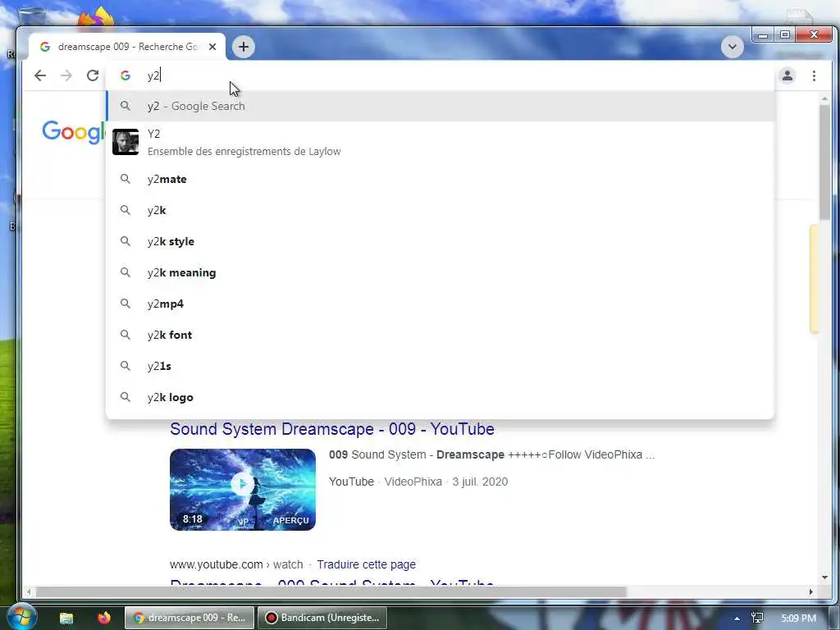The width and height of the screenshot is (840, 630).
Task: Open the Chrome profile avatar icon
Action: (787, 75)
